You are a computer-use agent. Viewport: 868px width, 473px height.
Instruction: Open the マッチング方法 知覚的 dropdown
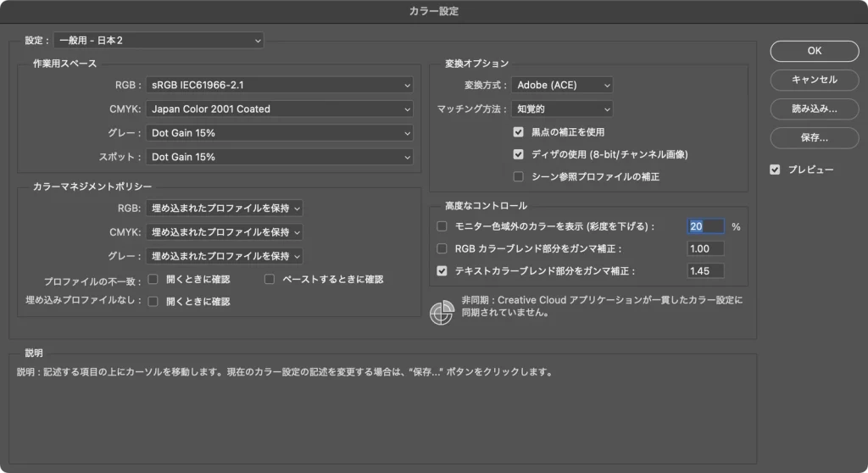562,109
